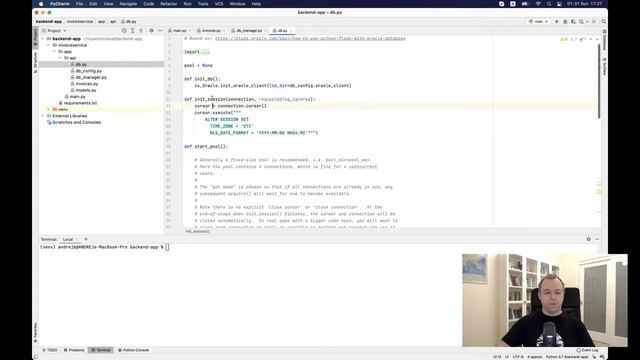
Task: Select Scratches and Consoles node
Action: click(x=76, y=122)
